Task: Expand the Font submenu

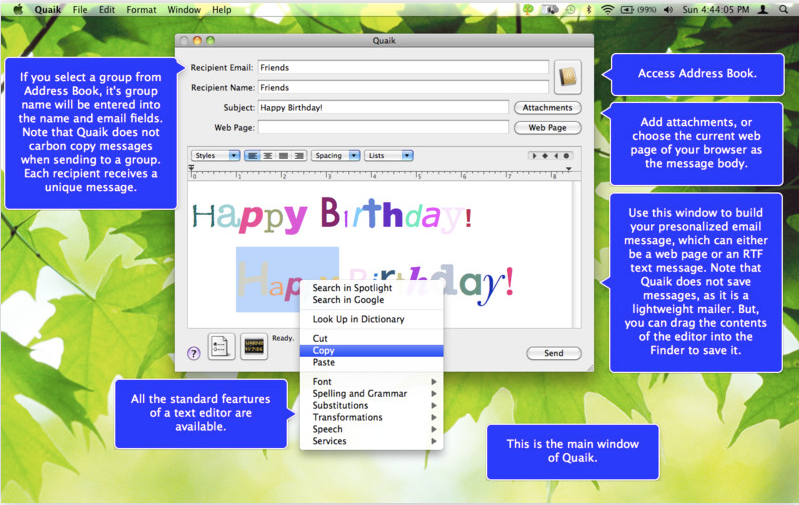Action: (x=371, y=382)
